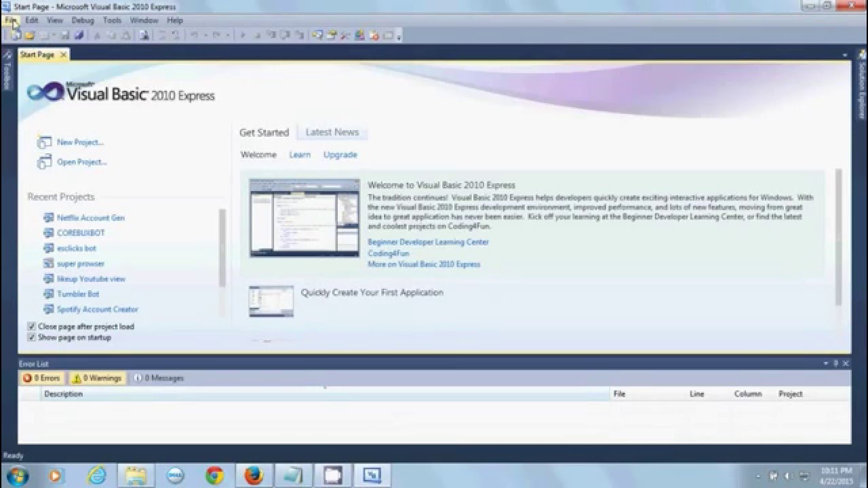Open Internet Explorer from the taskbar
The image size is (868, 488).
(96, 474)
